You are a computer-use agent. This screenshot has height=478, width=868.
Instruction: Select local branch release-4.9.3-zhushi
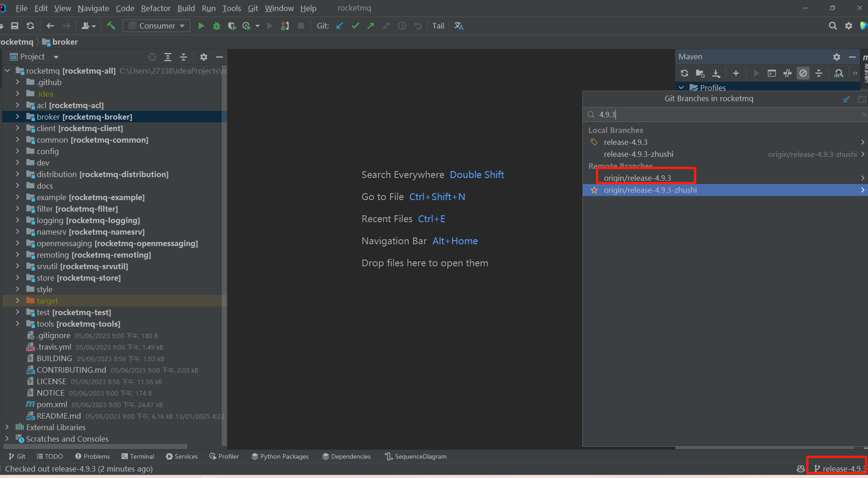click(725, 154)
